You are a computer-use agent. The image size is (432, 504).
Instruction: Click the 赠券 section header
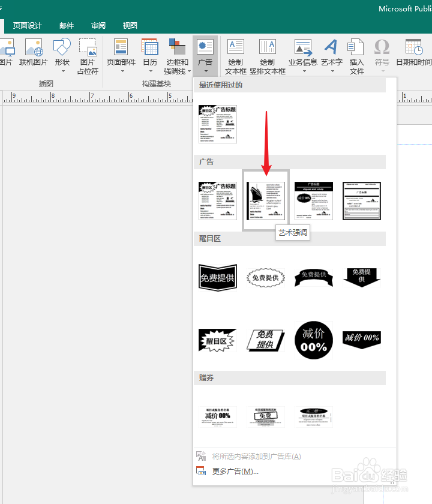click(x=290, y=378)
